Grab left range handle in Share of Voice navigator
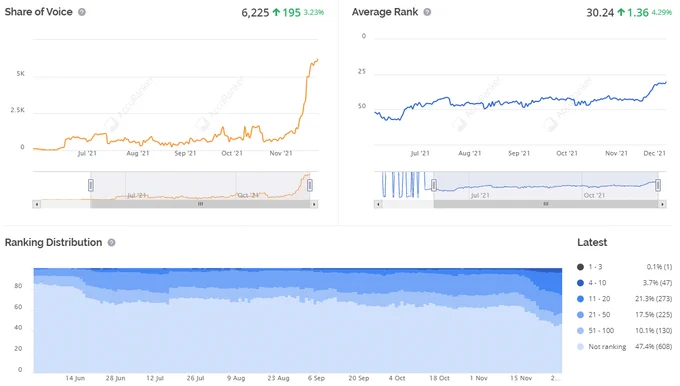 click(91, 185)
